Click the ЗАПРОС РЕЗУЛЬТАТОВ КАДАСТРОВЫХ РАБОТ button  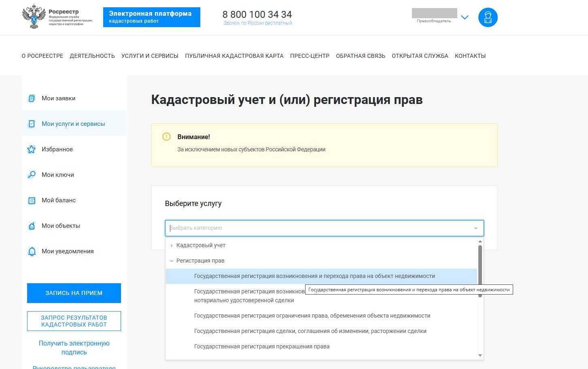point(74,320)
